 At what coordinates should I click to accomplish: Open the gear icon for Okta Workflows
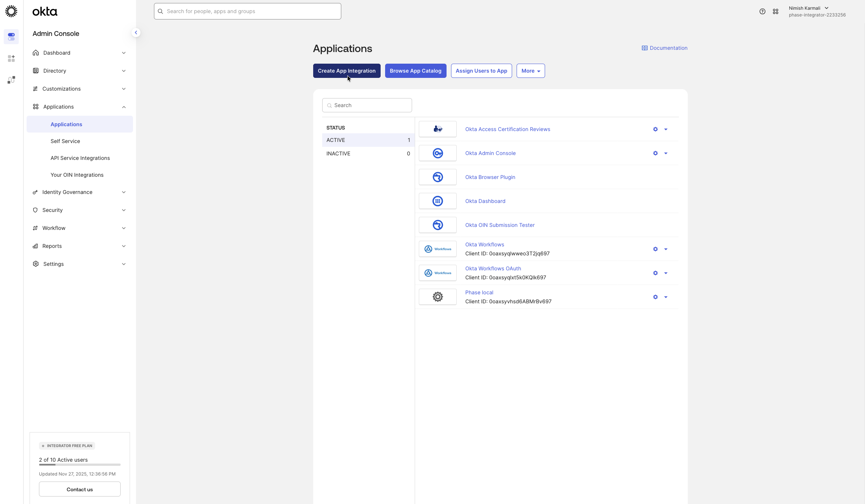(x=654, y=249)
